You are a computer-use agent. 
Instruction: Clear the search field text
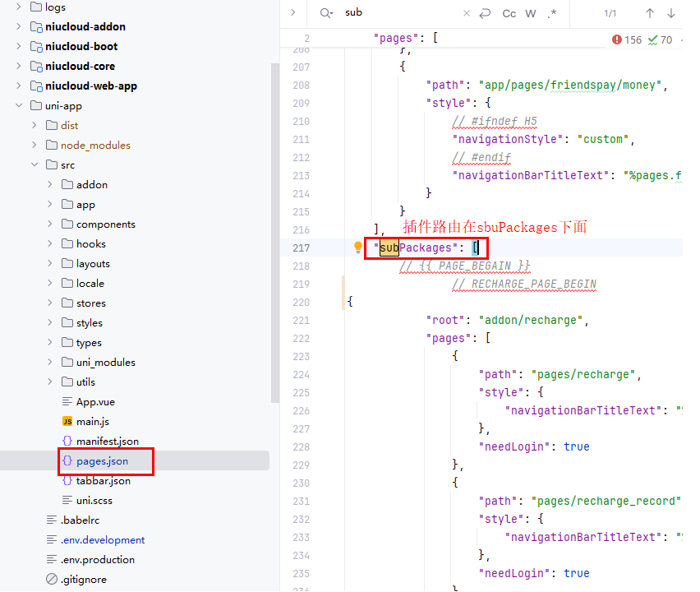pos(467,13)
